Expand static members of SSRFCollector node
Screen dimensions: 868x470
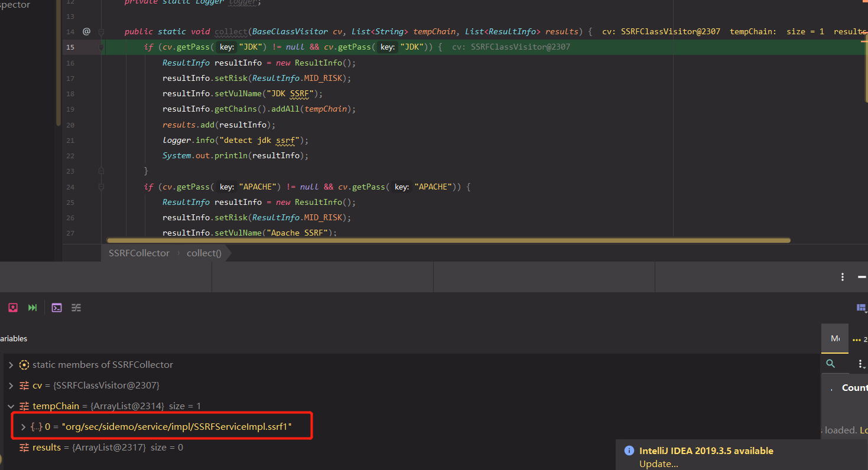point(11,365)
